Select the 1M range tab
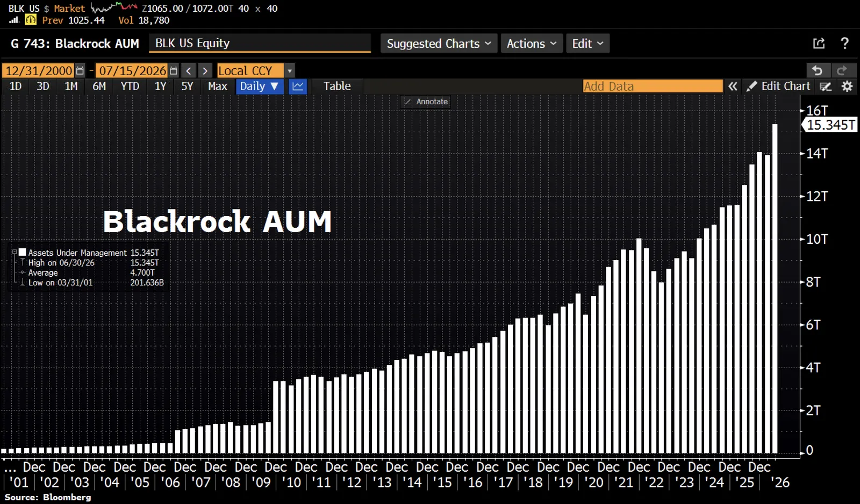860x504 pixels. click(71, 86)
